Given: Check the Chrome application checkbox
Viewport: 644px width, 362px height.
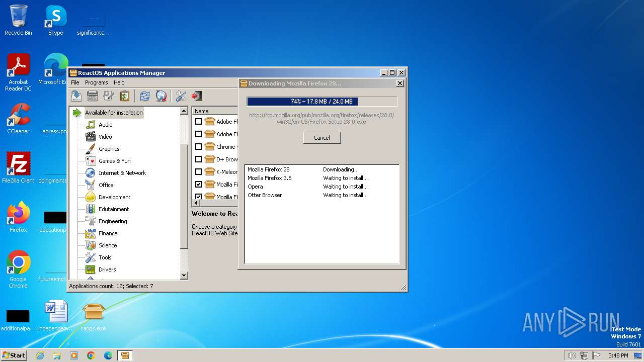Looking at the screenshot, I should (x=198, y=147).
